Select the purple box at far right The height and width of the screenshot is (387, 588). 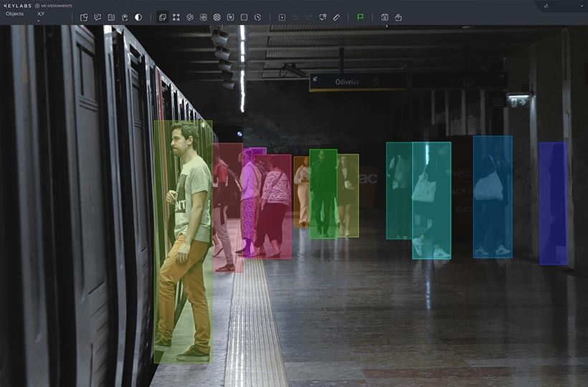click(x=554, y=204)
